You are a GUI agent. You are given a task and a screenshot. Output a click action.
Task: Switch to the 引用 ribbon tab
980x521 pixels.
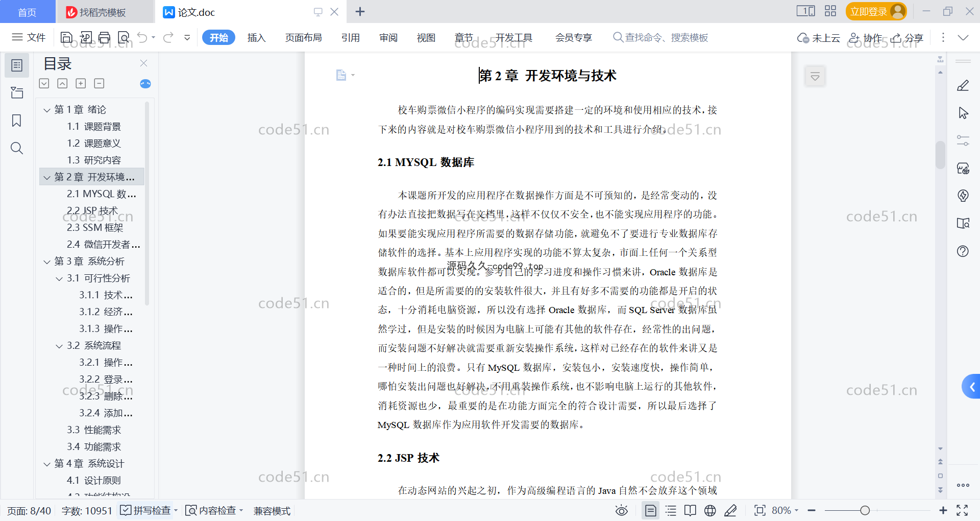click(351, 37)
